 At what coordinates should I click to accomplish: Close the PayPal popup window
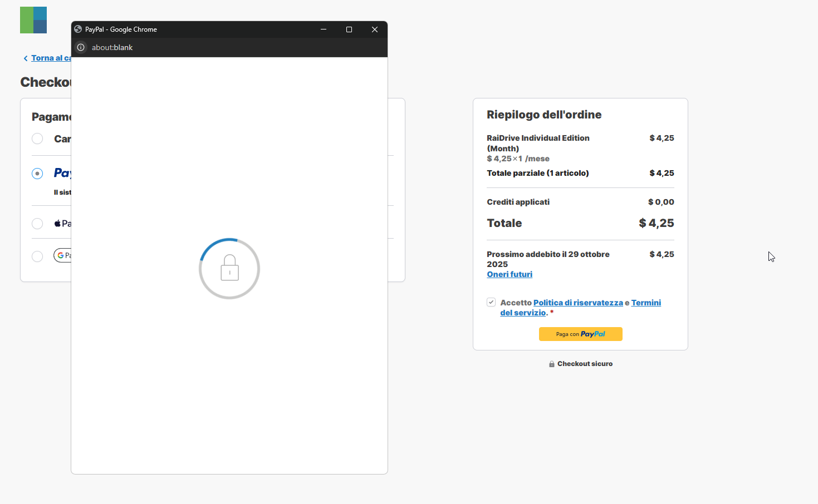(x=375, y=29)
